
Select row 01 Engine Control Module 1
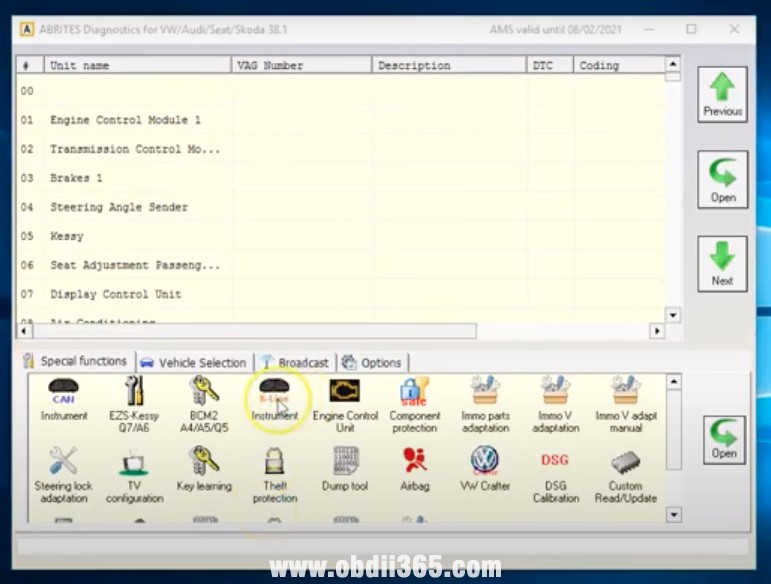tap(341, 120)
